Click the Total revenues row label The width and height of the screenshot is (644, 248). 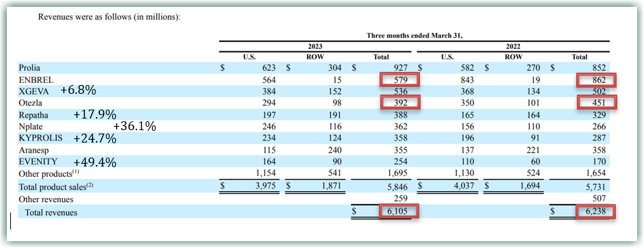51,212
